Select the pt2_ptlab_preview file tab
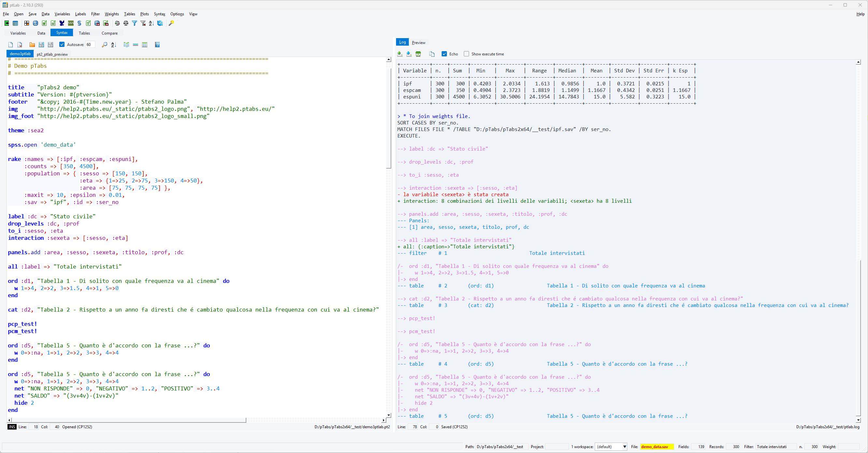The image size is (868, 453). (x=52, y=54)
